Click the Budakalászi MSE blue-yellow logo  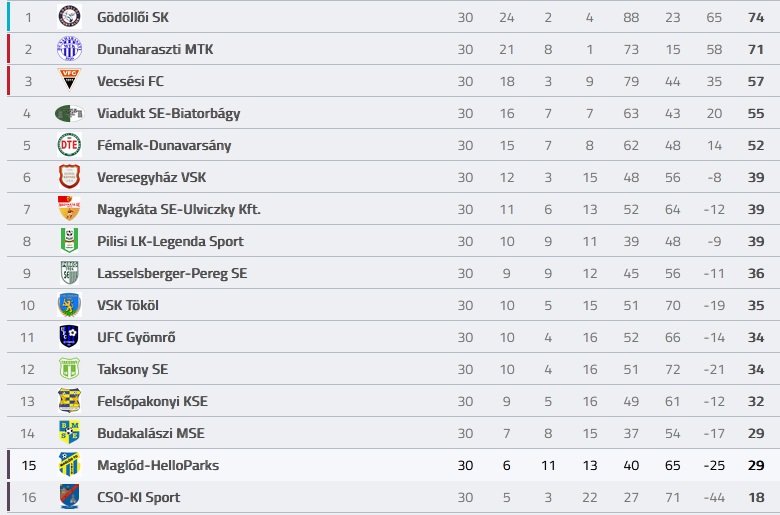click(x=69, y=432)
